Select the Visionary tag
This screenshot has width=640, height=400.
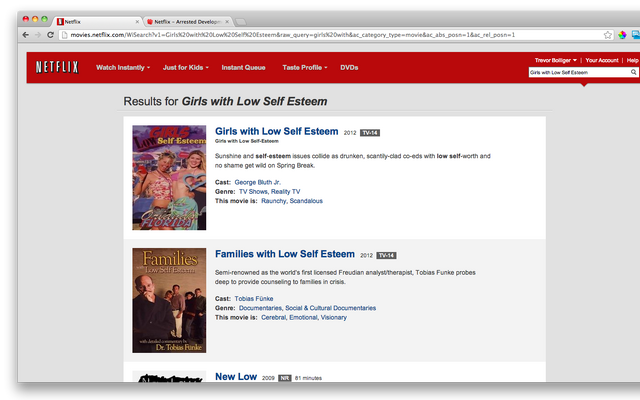(x=333, y=318)
